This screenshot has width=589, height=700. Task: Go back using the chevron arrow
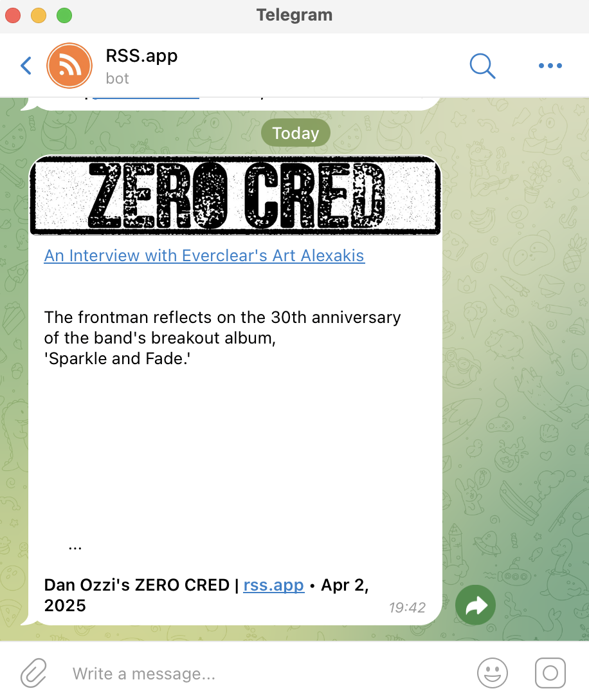click(x=25, y=65)
